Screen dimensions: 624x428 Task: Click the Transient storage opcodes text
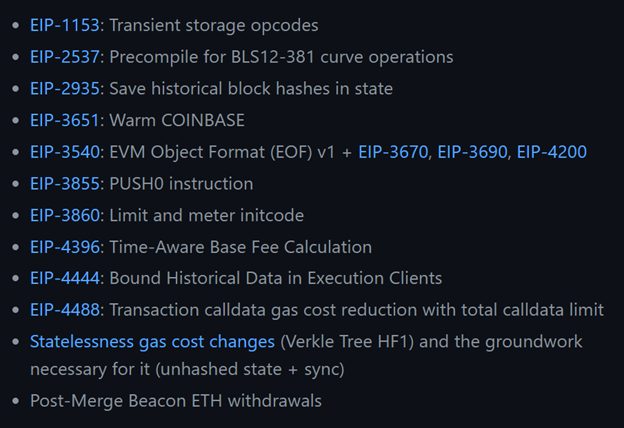(x=214, y=25)
